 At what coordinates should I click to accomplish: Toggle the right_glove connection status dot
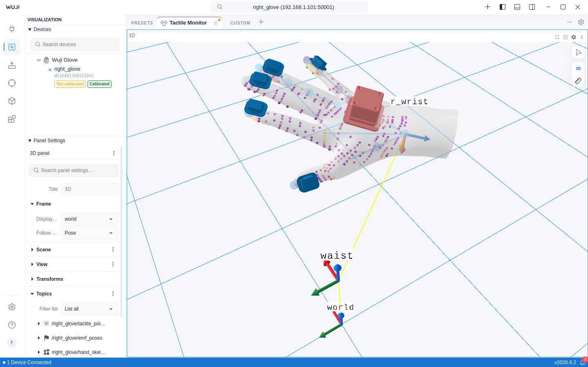tap(50, 69)
